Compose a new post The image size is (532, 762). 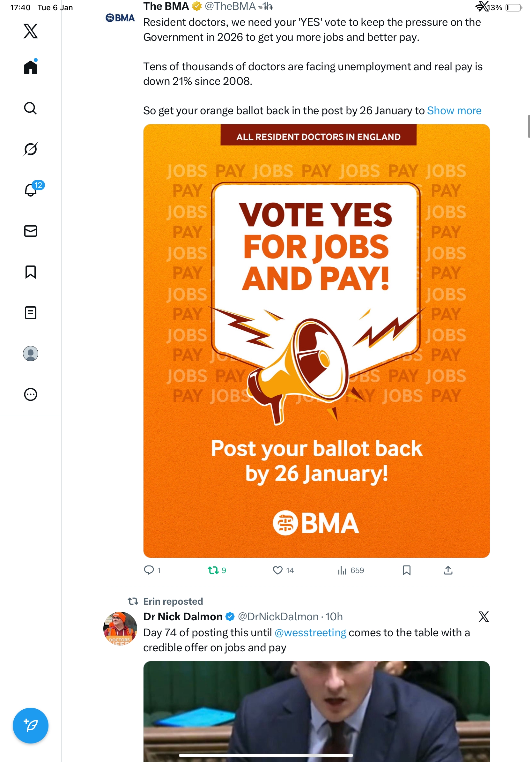31,726
